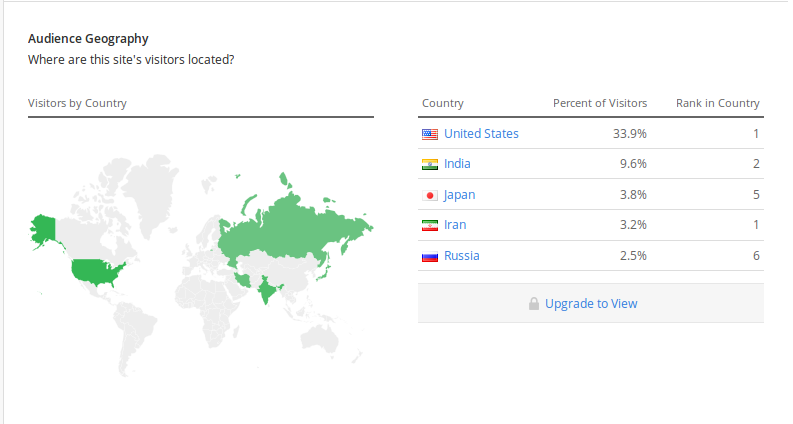Viewport: 793px width, 424px height.
Task: Click the United States flag icon
Action: coord(430,134)
